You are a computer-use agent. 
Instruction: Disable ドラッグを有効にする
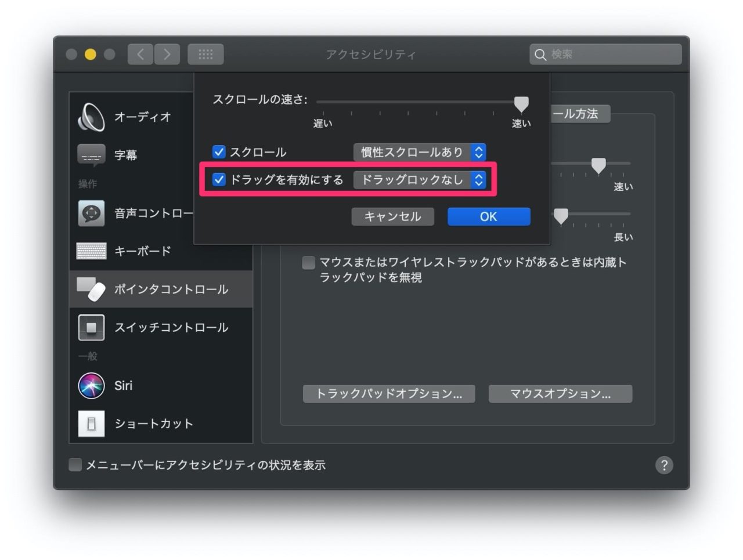coord(219,180)
